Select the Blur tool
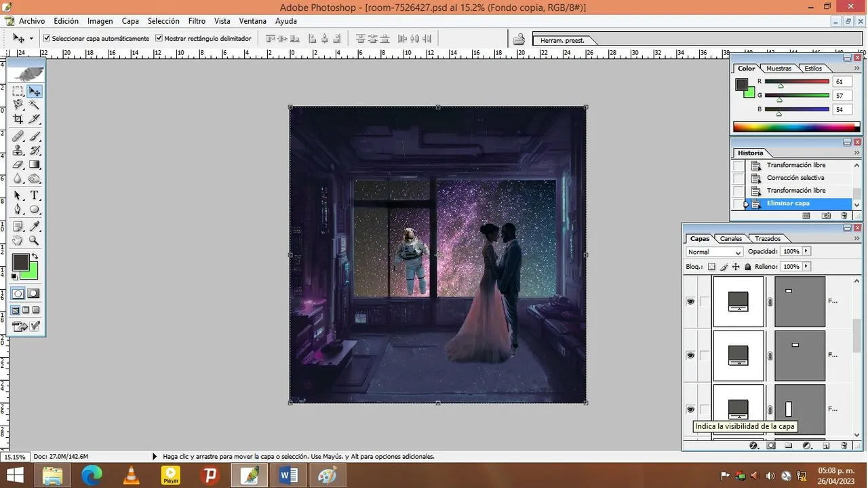868x488 pixels. pyautogui.click(x=18, y=179)
